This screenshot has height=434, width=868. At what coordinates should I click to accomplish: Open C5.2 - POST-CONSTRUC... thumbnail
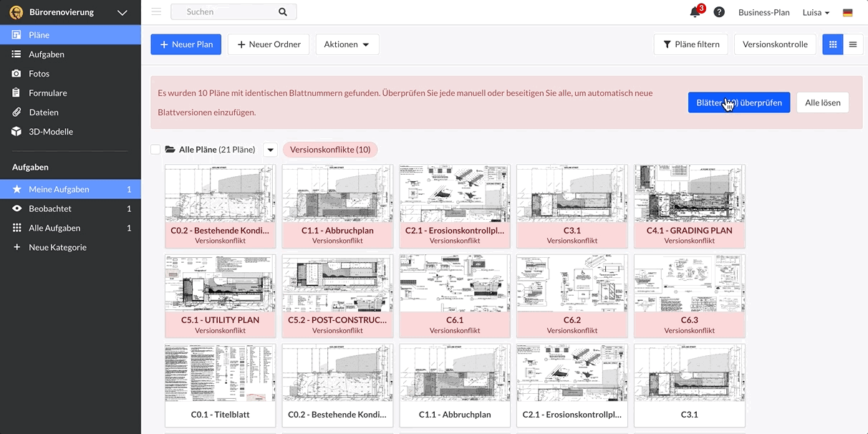tap(337, 296)
